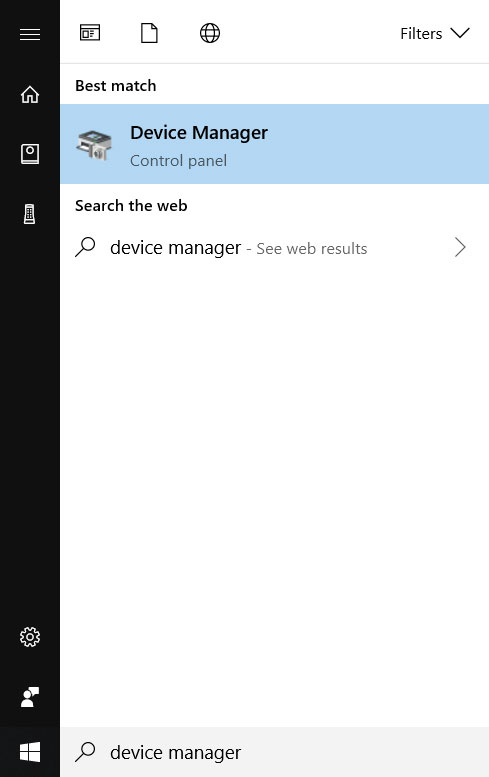Open Settings gear in sidebar
Viewport: 489px width, 777px height.
point(30,637)
